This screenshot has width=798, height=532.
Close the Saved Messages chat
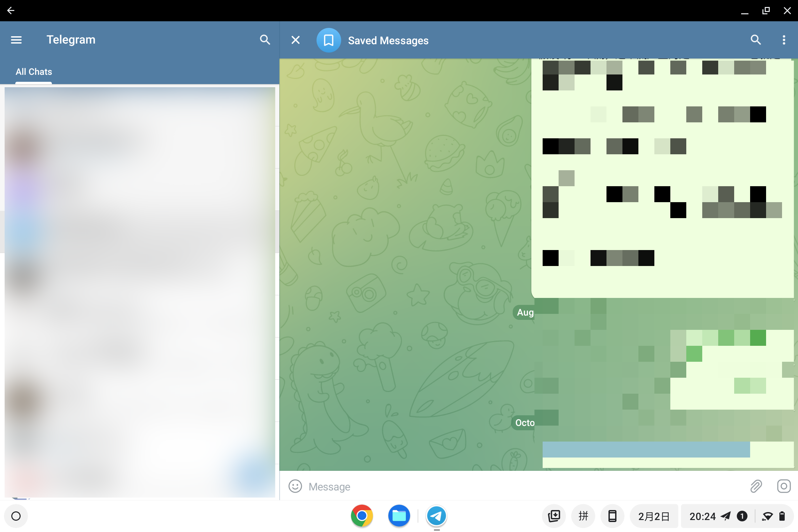click(295, 40)
